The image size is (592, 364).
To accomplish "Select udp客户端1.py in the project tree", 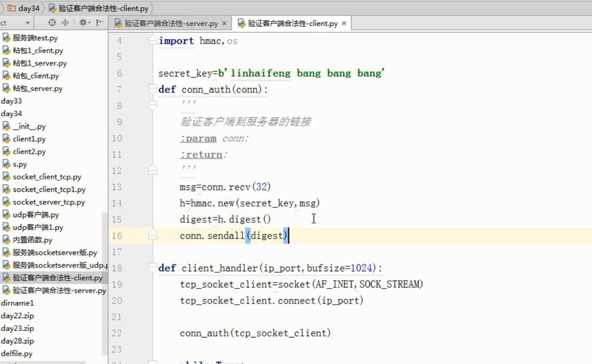I will click(33, 227).
